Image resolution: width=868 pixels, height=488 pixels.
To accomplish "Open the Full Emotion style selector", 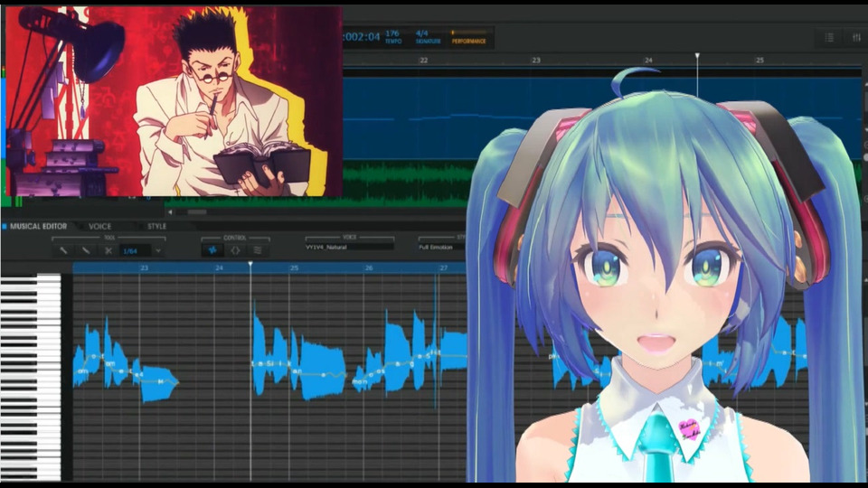I will [442, 247].
